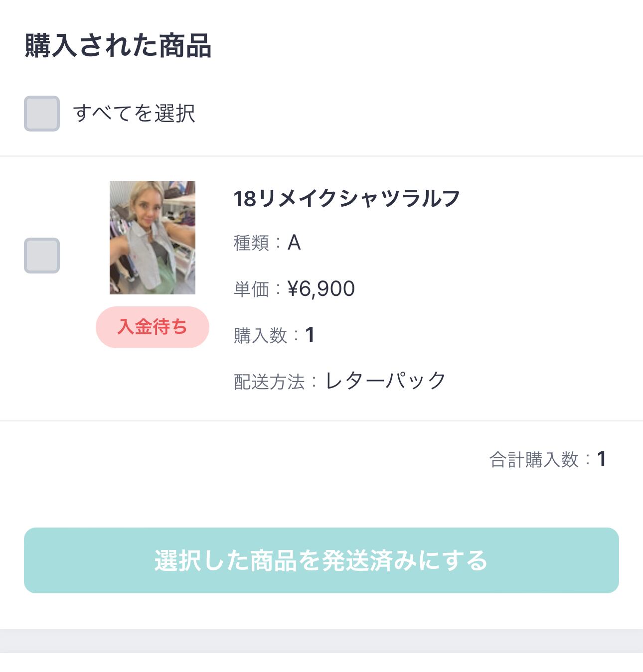Open the product photo thumbnail
The image size is (643, 672).
pos(153,238)
